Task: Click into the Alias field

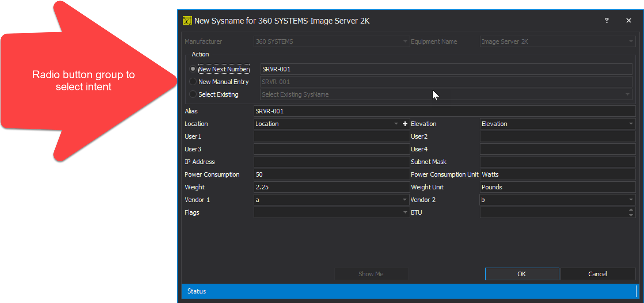Action: point(445,111)
